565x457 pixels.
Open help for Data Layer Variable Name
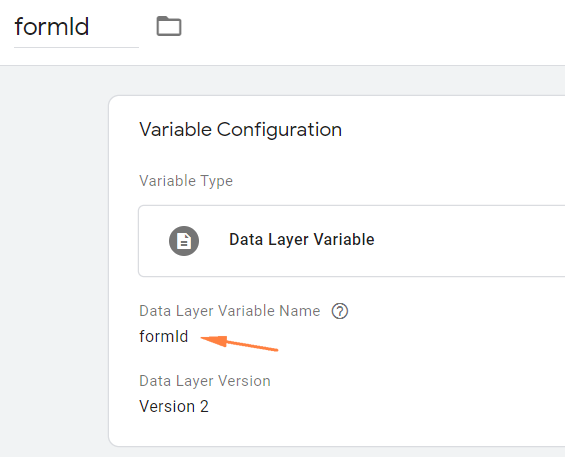339,311
